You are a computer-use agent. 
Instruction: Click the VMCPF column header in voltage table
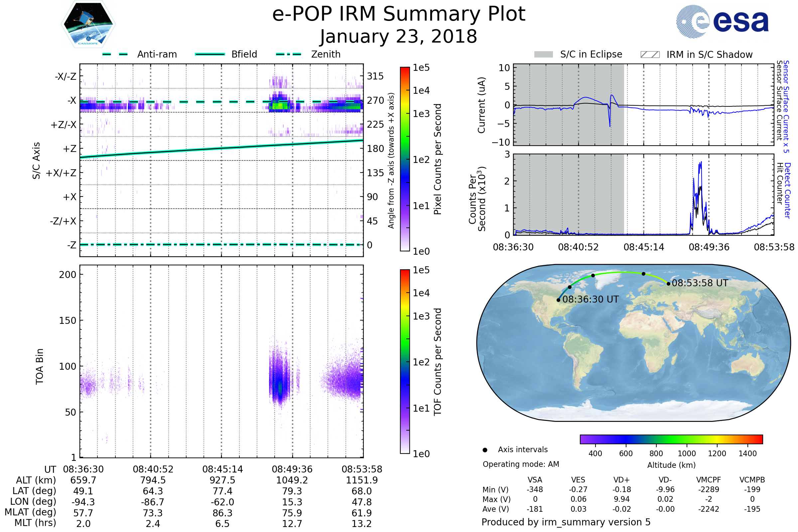[x=709, y=480]
